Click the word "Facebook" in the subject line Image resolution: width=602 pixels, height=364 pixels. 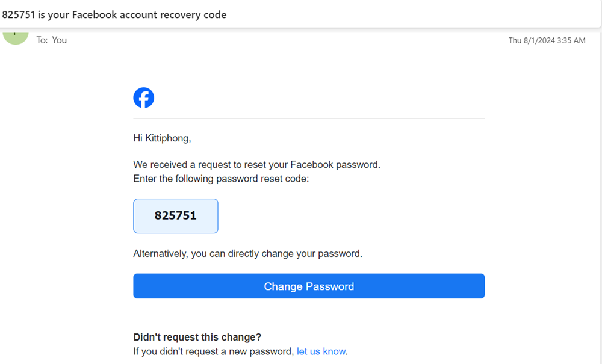[95, 14]
